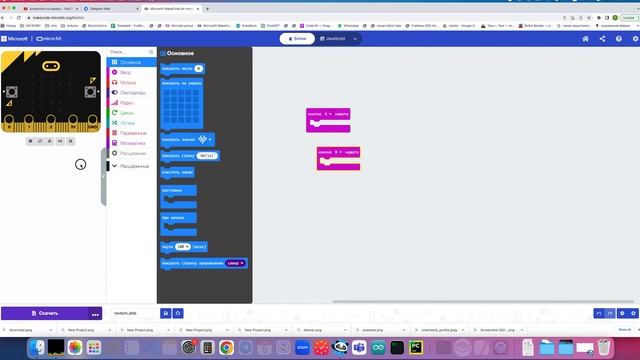This screenshot has height=360, width=640.
Task: Select the Ввод (Input) blocks category
Action: (x=131, y=72)
